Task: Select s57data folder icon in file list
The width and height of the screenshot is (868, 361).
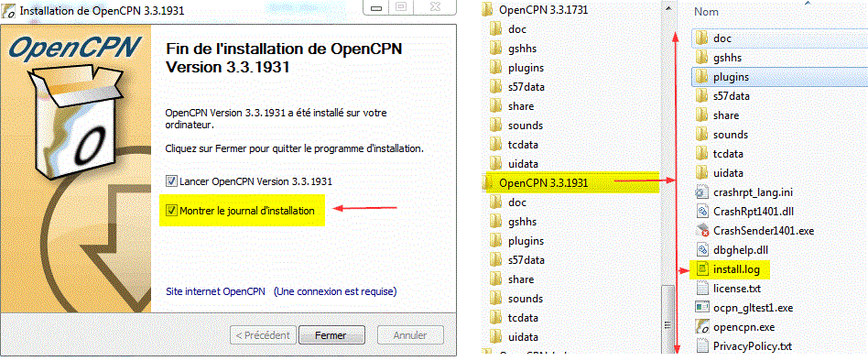Action: coord(702,96)
